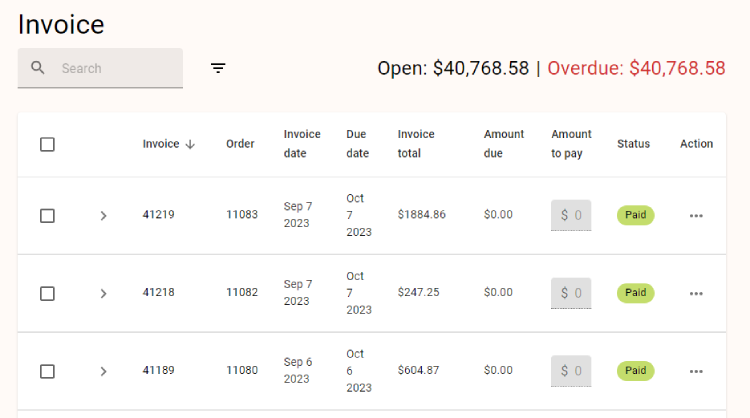
Task: Expand row details for invoice 41218
Action: tap(103, 293)
